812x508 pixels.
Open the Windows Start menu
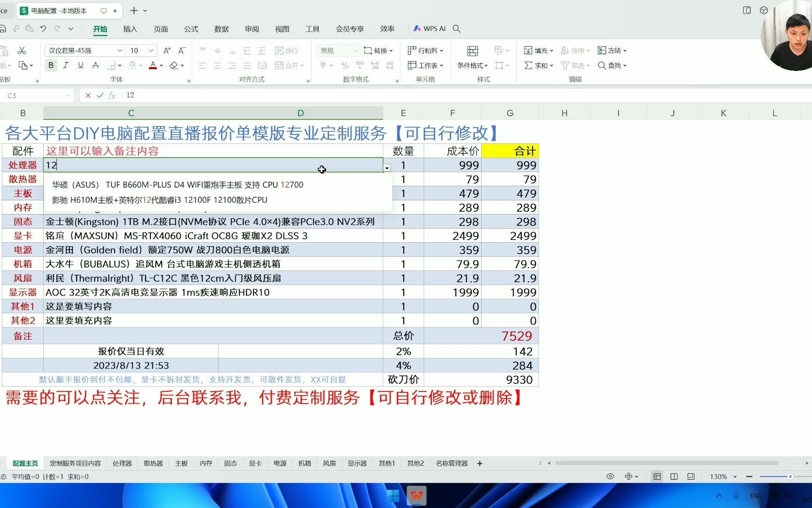point(392,496)
